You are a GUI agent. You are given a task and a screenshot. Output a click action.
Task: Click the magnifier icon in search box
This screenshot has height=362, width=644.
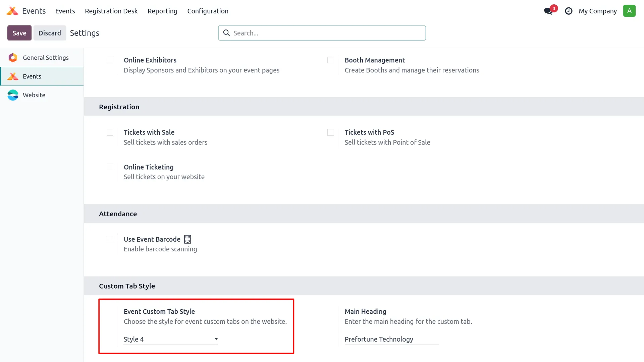tap(226, 33)
